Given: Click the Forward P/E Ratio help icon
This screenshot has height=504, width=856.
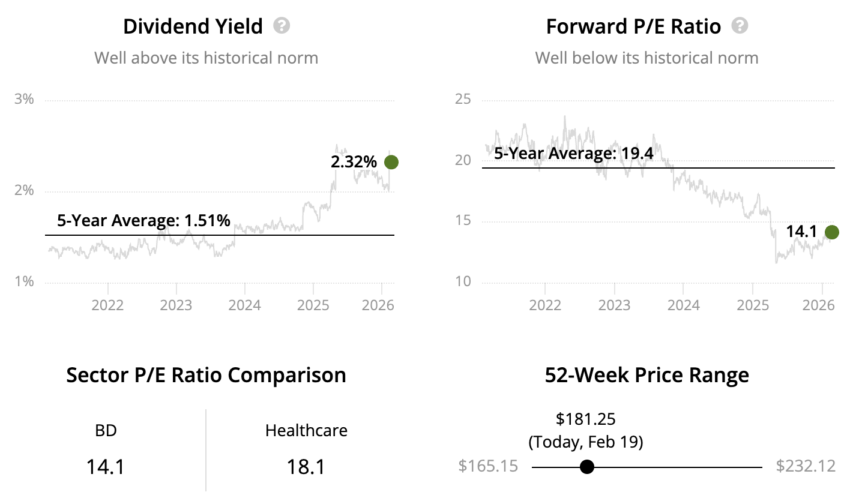Looking at the screenshot, I should click(740, 26).
